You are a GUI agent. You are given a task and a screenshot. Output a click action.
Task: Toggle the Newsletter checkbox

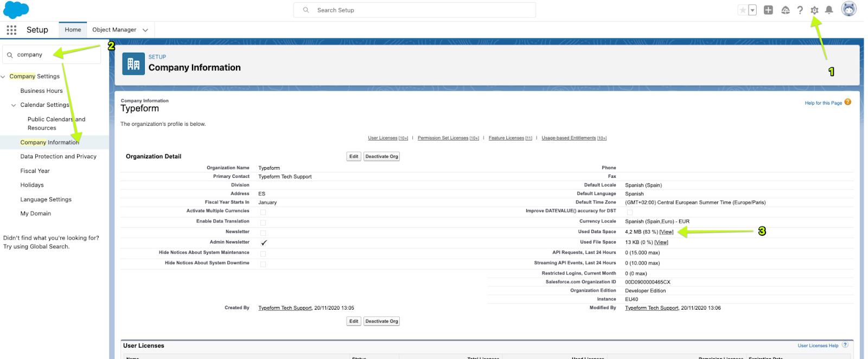263,233
